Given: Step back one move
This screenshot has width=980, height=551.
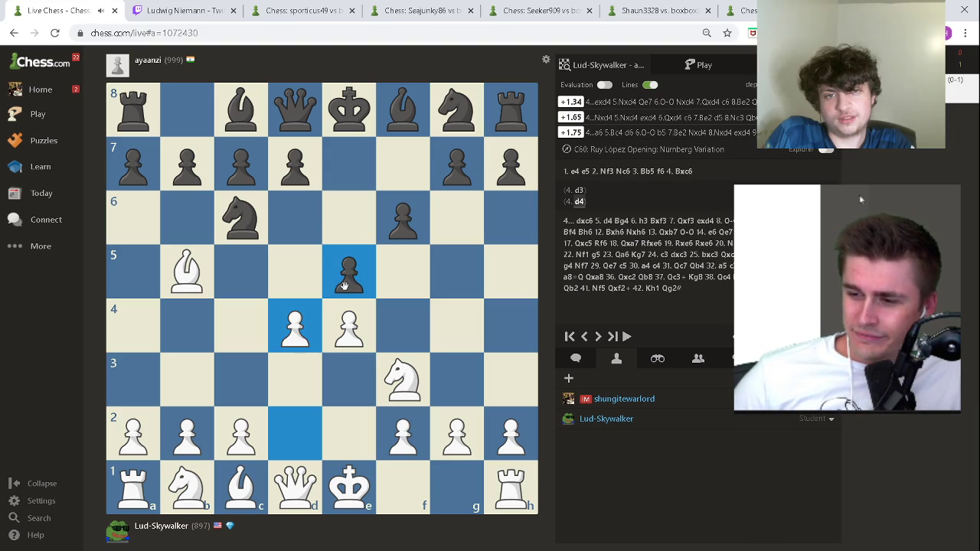Looking at the screenshot, I should [584, 337].
